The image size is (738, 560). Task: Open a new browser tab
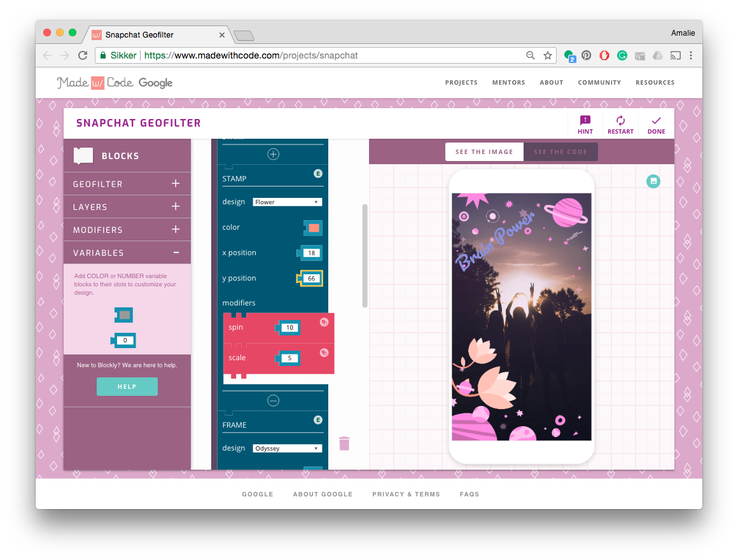tap(244, 35)
